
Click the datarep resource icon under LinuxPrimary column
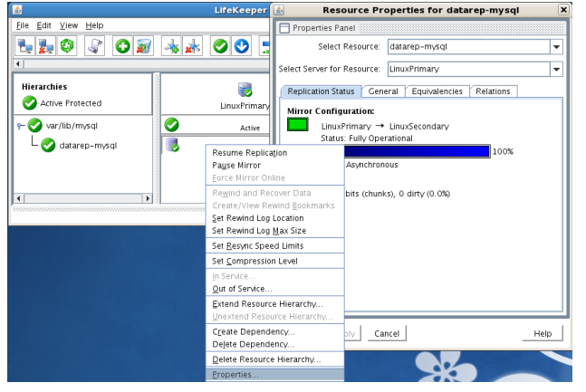tap(172, 145)
